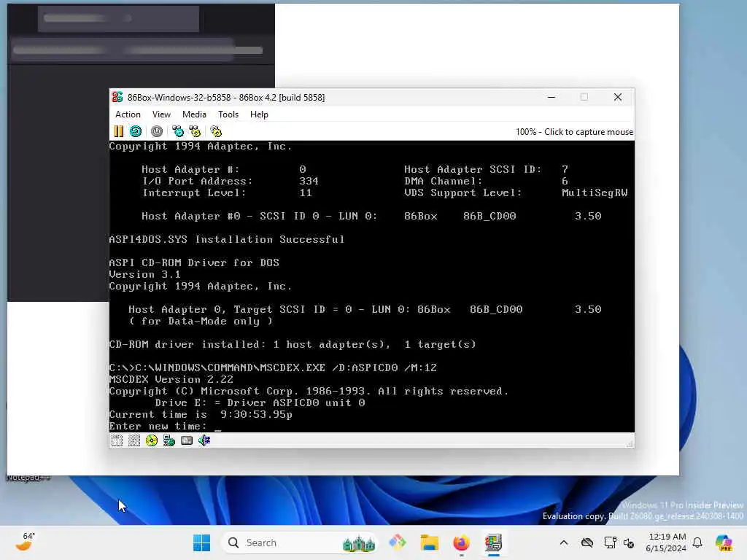Open the weather widget showing 64°

click(26, 542)
